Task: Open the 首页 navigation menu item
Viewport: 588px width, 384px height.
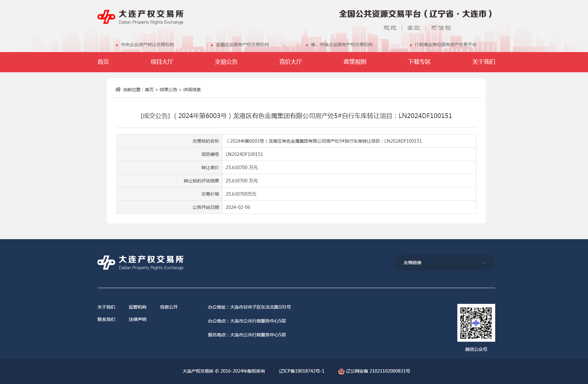Action: [x=103, y=62]
